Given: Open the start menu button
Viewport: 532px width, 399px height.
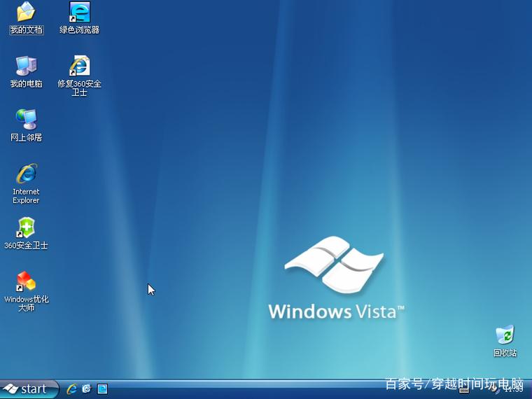Looking at the screenshot, I should tap(29, 388).
